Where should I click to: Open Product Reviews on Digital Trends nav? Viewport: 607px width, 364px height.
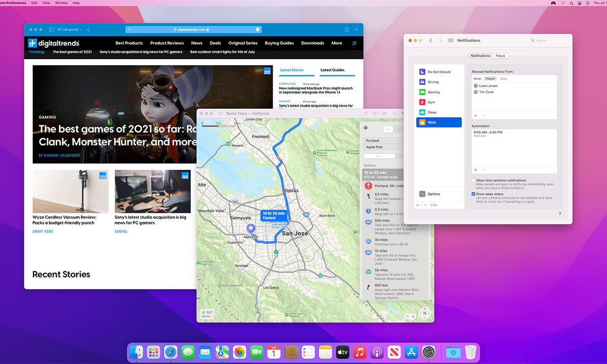pos(167,43)
